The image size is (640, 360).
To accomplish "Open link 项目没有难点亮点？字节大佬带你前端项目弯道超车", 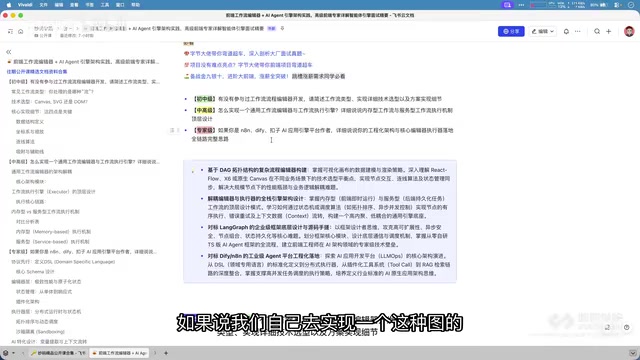I will 251,65.
